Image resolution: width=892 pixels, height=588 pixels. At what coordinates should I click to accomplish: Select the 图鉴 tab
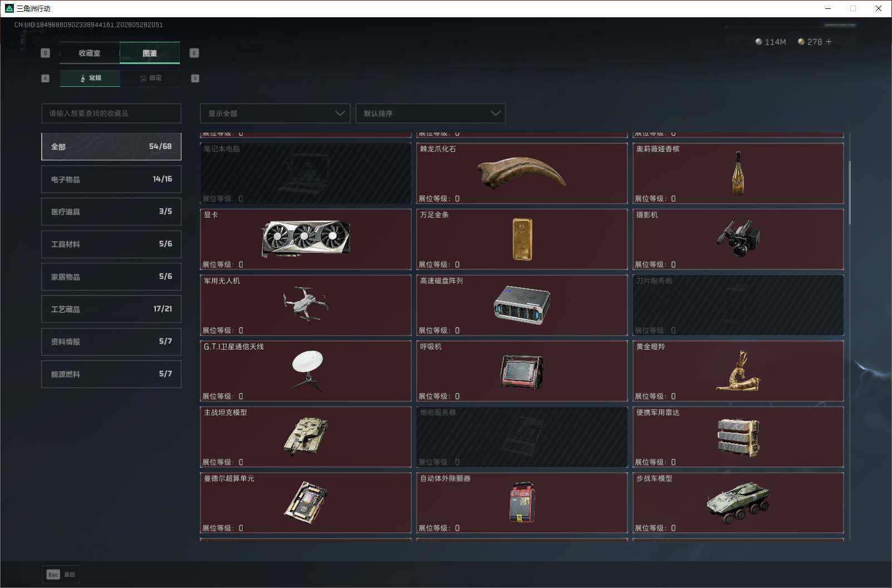tap(150, 53)
